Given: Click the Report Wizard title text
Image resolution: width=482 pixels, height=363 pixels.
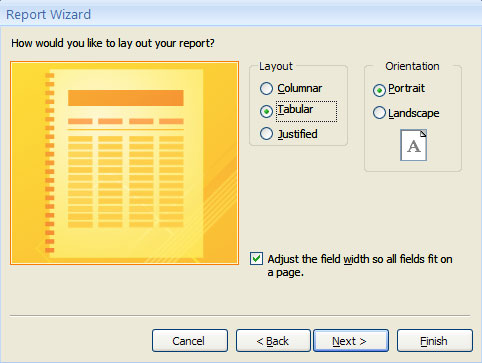Looking at the screenshot, I should coord(48,15).
